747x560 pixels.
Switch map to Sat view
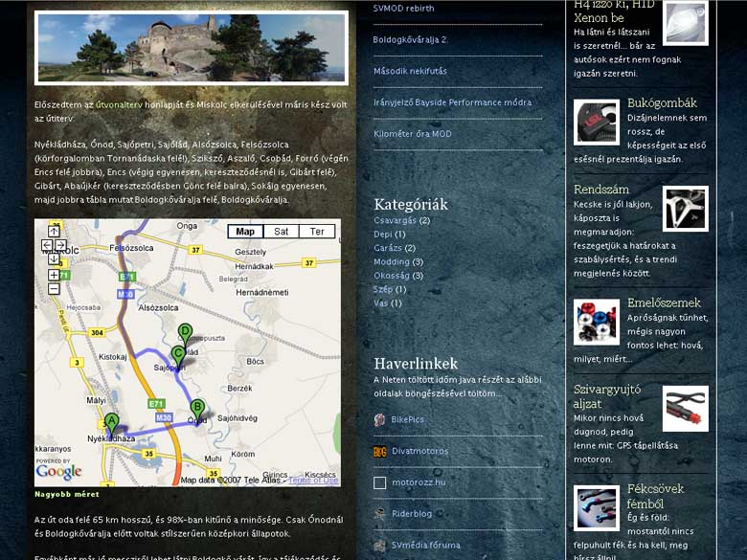coord(281,232)
